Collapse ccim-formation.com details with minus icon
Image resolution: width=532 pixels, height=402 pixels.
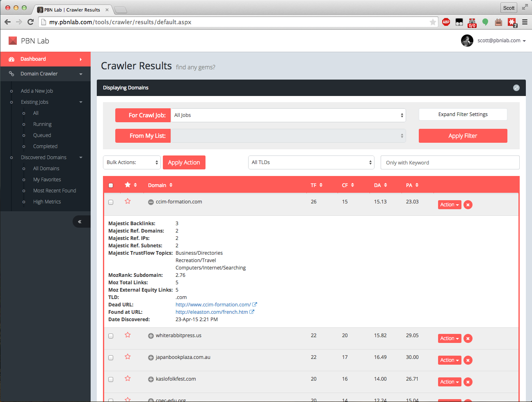point(151,202)
